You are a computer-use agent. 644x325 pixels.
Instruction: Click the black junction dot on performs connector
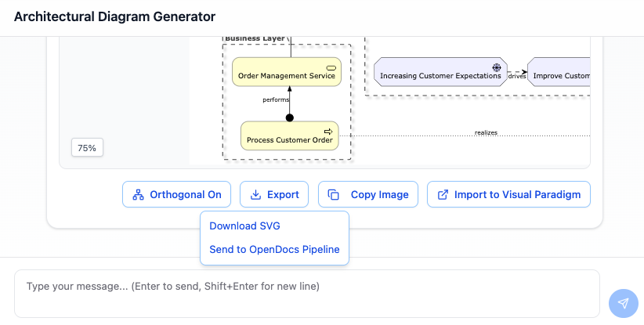pos(289,117)
